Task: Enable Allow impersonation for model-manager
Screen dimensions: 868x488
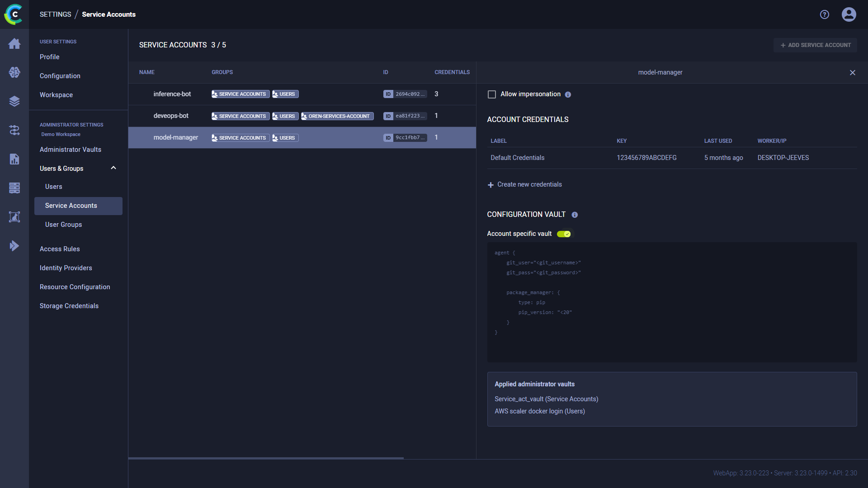Action: (x=492, y=94)
